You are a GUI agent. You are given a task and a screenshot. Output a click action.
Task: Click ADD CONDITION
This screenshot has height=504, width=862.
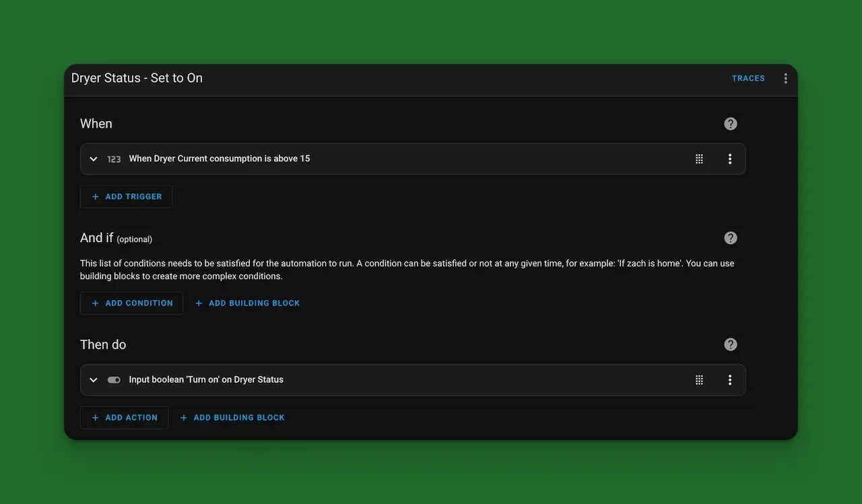point(131,303)
